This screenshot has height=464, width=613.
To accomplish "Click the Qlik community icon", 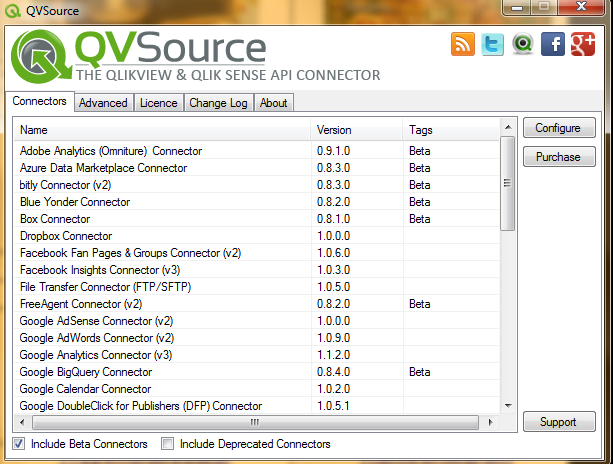I will (x=523, y=44).
